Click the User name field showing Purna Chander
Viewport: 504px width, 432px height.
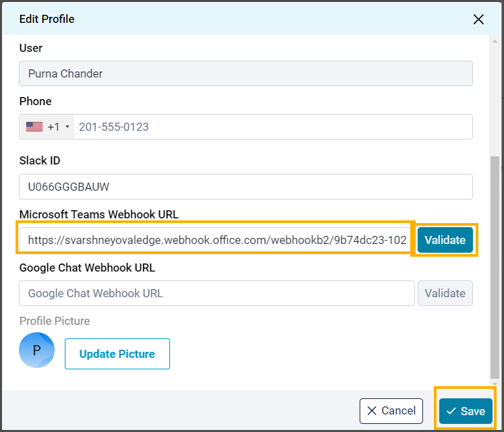point(246,73)
